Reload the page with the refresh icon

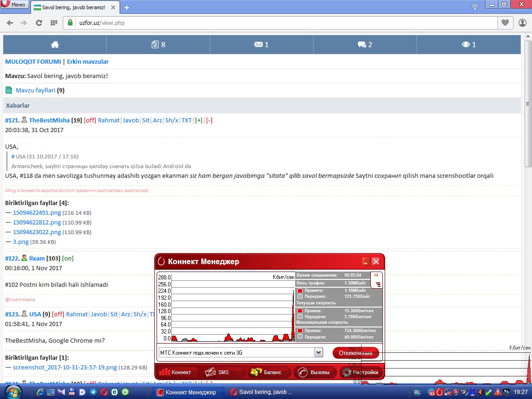tap(39, 23)
